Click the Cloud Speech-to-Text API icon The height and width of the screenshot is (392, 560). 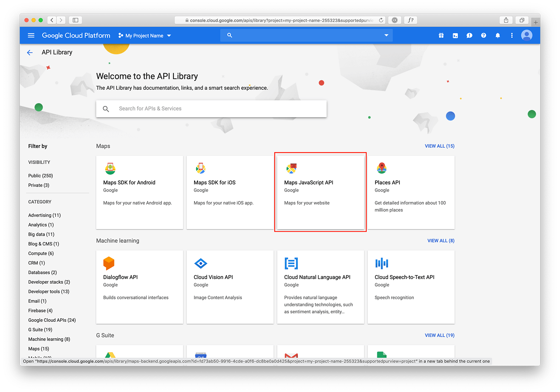pyautogui.click(x=382, y=263)
